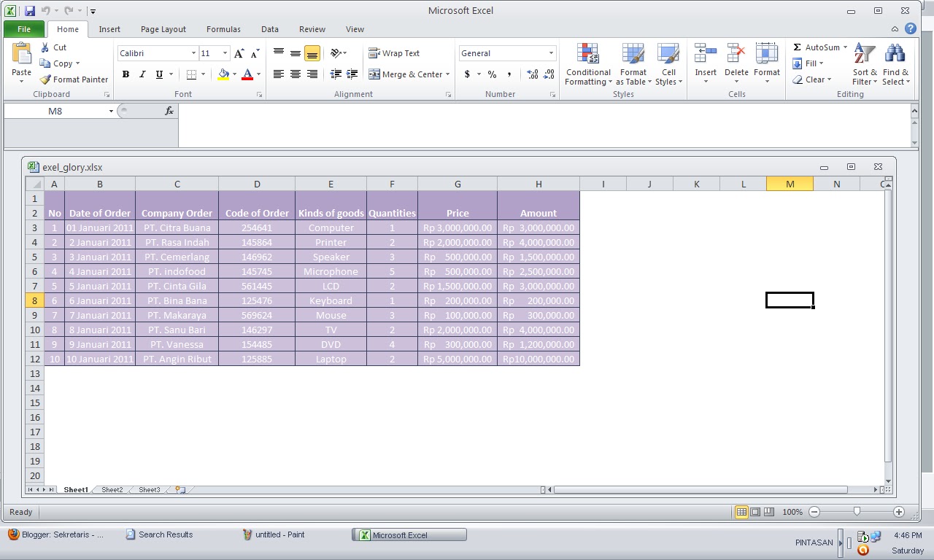Toggle Center horizontal text alignment
Viewport: 934px width, 560px height.
pyautogui.click(x=296, y=74)
